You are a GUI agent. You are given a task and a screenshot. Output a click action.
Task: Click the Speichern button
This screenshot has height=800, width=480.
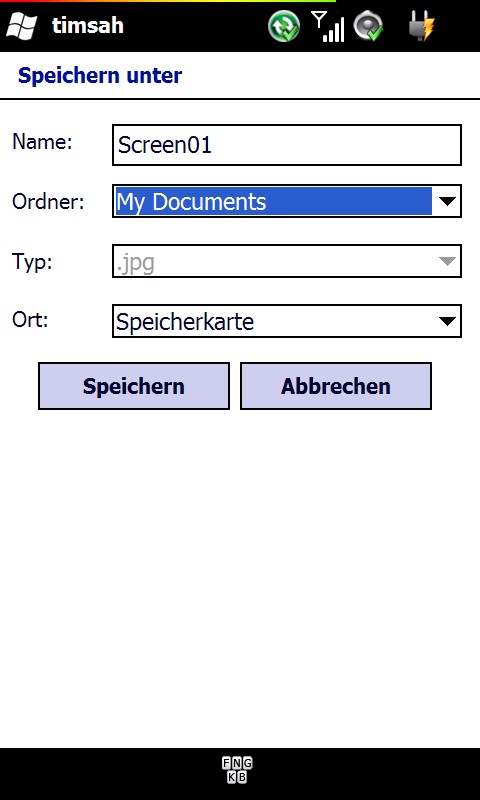click(x=134, y=386)
